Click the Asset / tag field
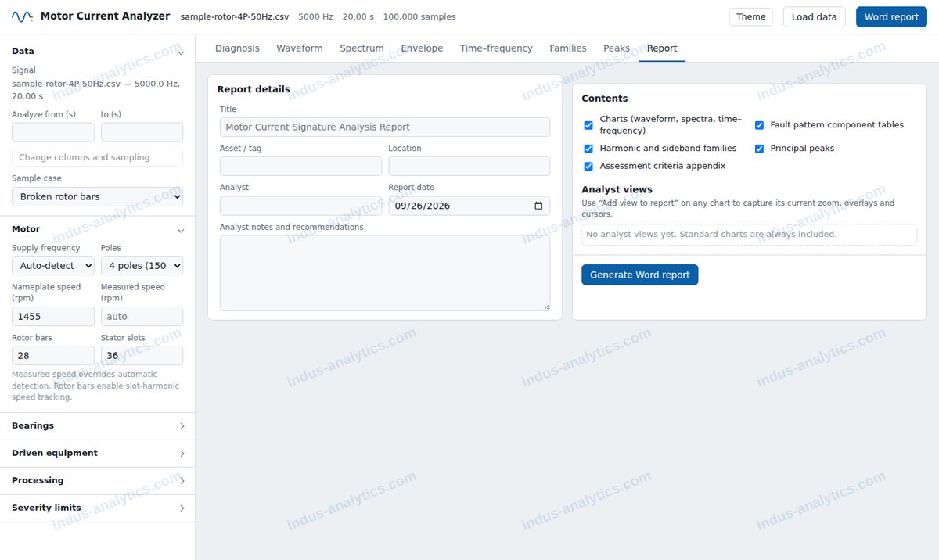Screen dimensions: 939x560 (x=300, y=166)
